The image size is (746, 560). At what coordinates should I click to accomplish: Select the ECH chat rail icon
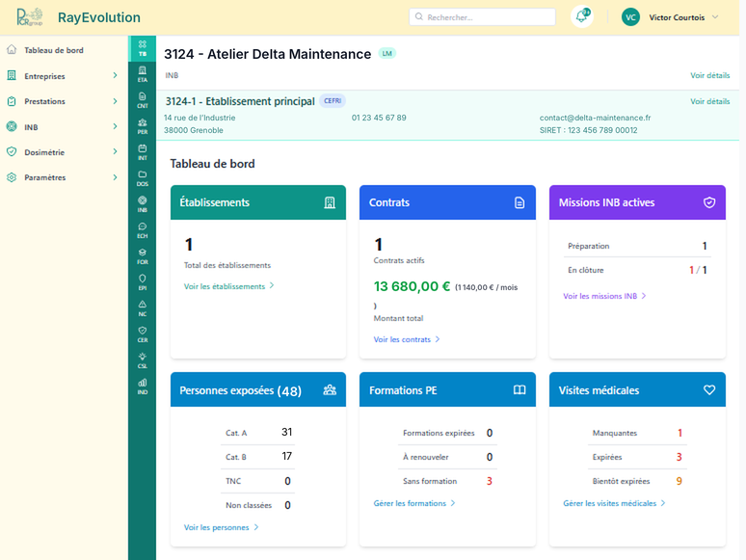143,230
